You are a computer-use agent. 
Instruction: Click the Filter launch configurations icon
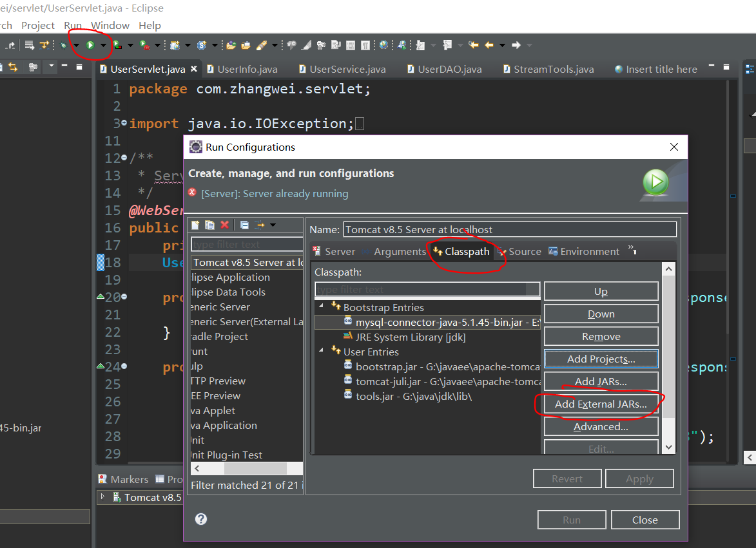(x=260, y=225)
